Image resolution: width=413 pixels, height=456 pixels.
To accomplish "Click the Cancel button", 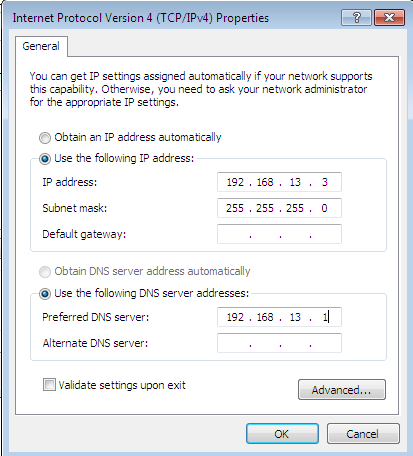I will click(363, 434).
